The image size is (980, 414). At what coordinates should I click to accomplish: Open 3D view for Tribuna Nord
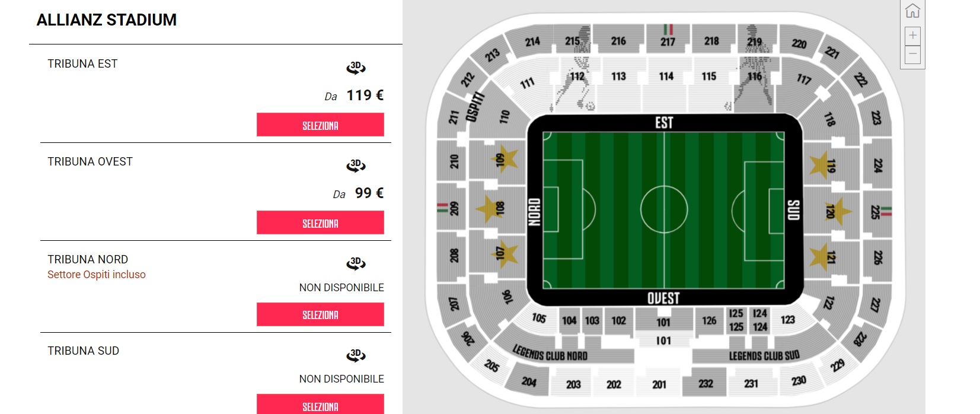(356, 263)
